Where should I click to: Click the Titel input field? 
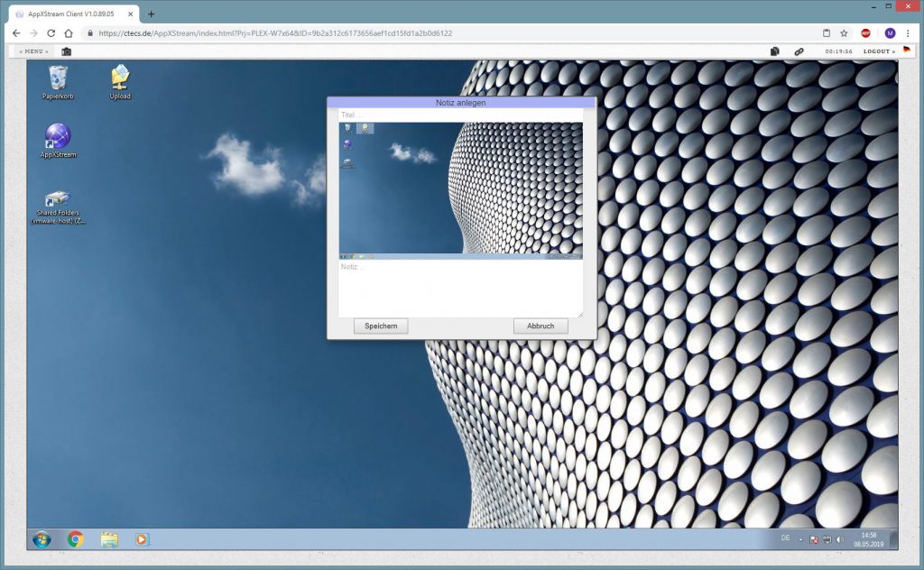click(460, 115)
